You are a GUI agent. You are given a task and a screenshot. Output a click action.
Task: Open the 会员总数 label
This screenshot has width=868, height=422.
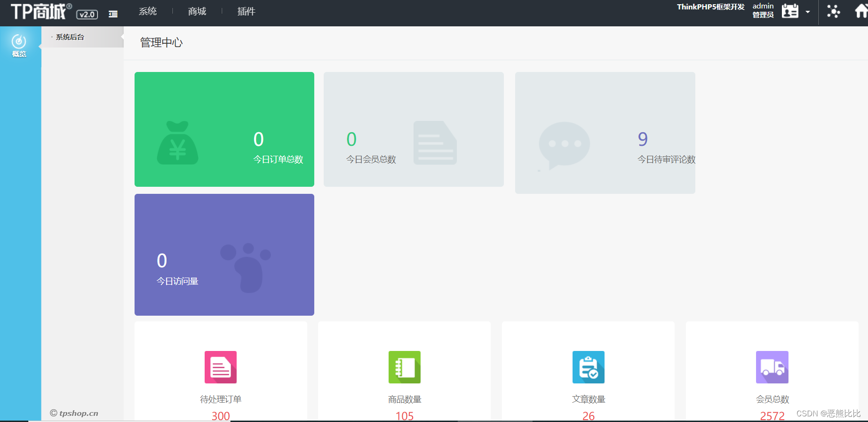click(772, 399)
